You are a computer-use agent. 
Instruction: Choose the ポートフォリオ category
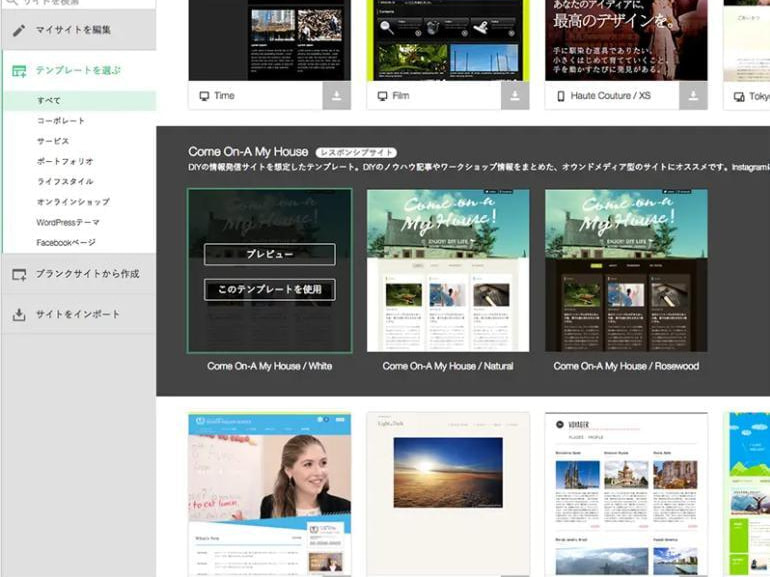(x=65, y=161)
